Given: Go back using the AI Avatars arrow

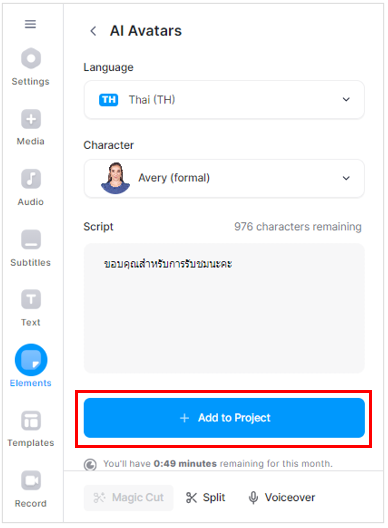Looking at the screenshot, I should (93, 31).
